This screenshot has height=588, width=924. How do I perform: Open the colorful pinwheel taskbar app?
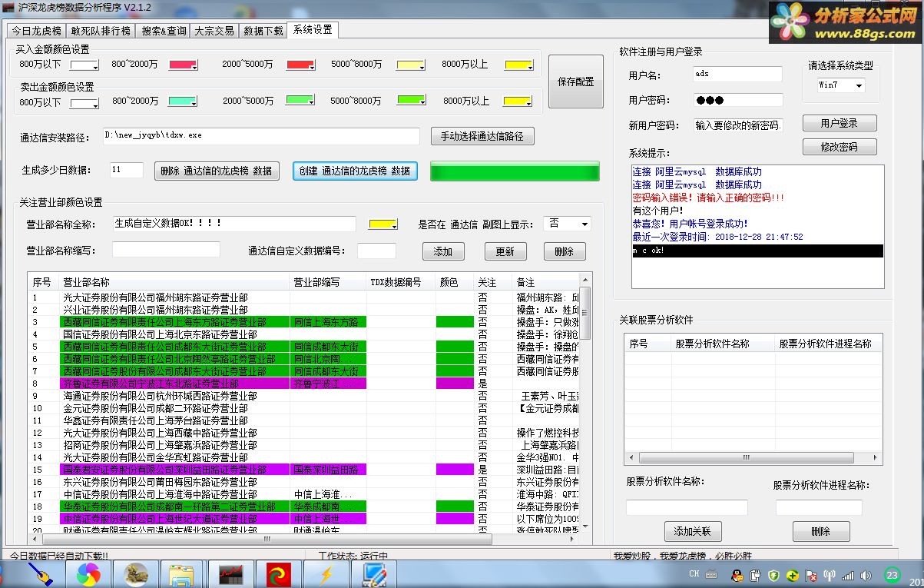(x=88, y=574)
